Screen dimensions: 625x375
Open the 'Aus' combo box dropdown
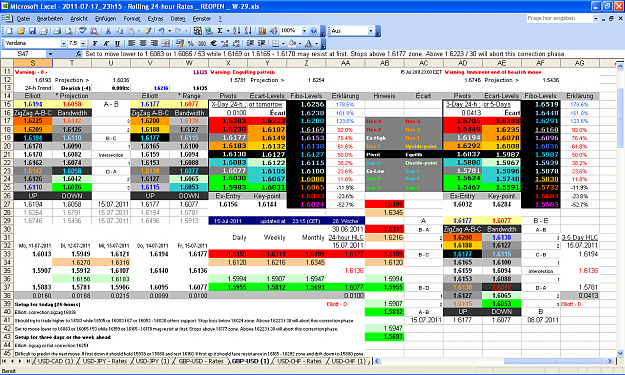coord(370,31)
